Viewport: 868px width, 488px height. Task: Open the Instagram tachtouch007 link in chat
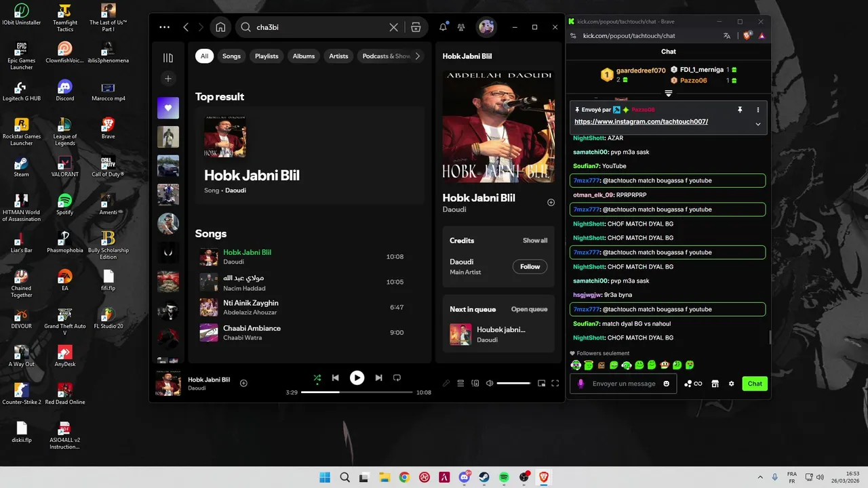[x=641, y=122]
